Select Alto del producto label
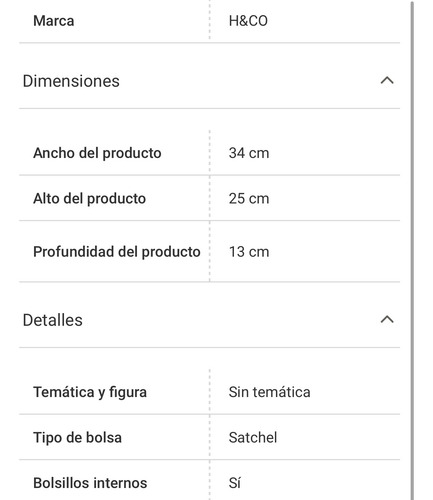 (89, 199)
